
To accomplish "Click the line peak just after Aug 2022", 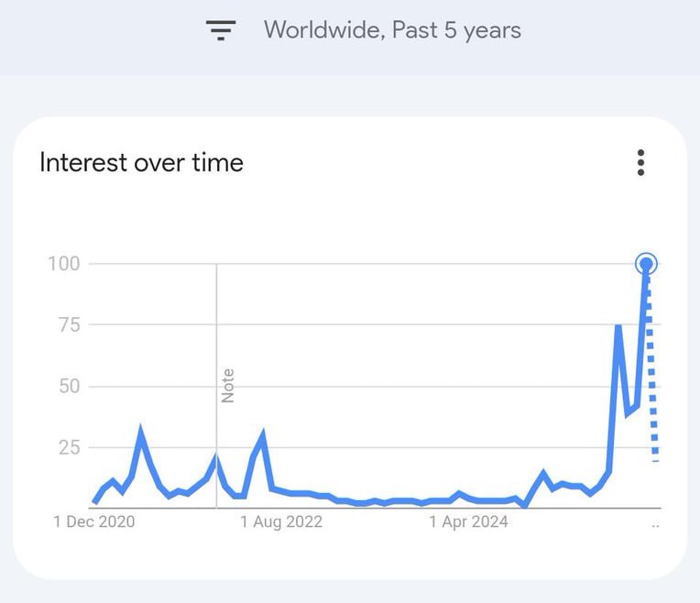I will coord(263,435).
